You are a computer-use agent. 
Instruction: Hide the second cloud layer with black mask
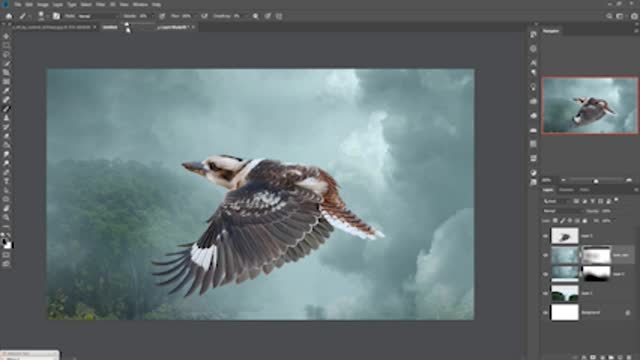tap(545, 274)
